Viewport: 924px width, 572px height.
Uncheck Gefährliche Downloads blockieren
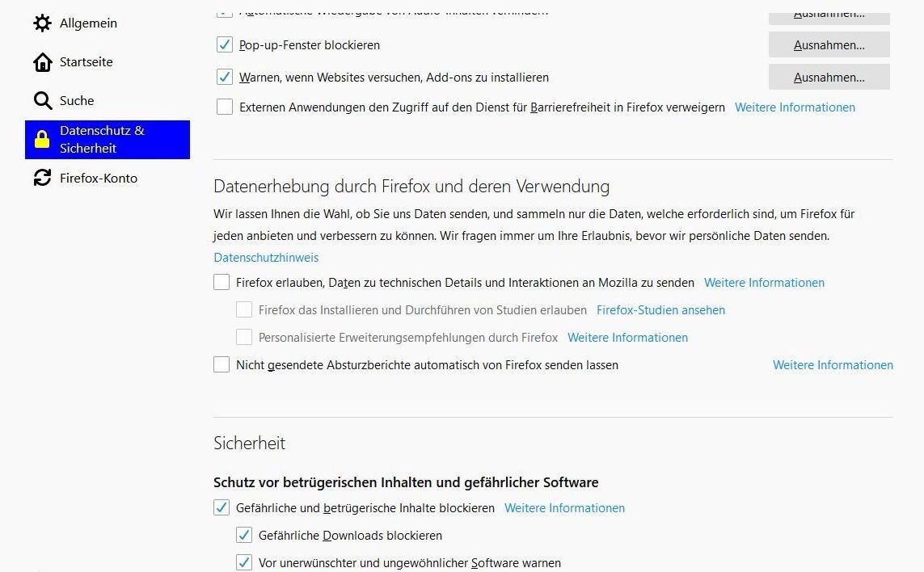(244, 536)
